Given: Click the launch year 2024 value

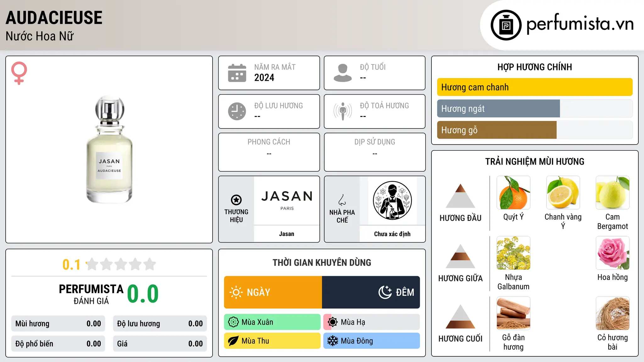Looking at the screenshot, I should 264,78.
